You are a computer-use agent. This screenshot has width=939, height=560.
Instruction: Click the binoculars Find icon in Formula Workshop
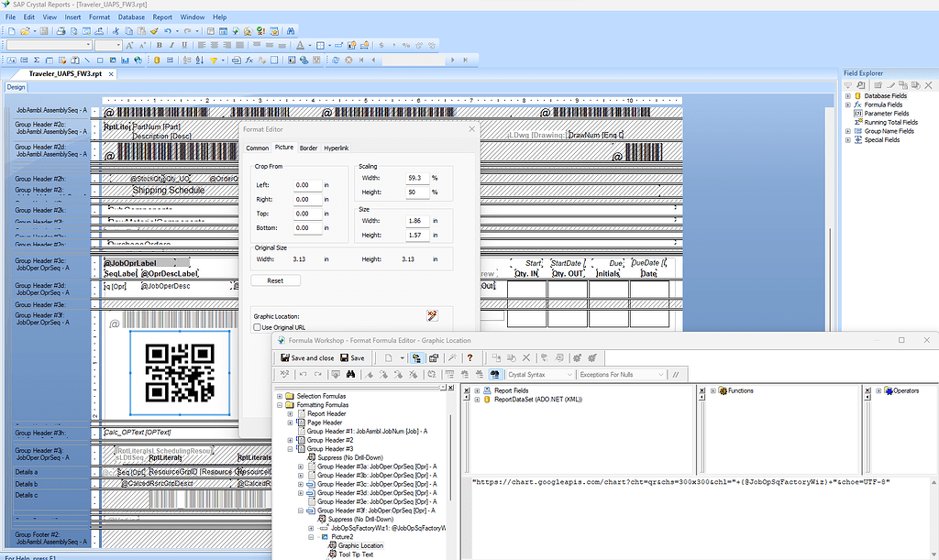pos(352,374)
